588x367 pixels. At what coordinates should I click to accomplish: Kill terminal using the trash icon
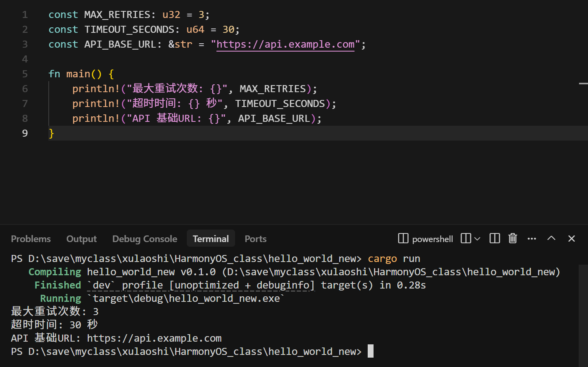point(513,239)
